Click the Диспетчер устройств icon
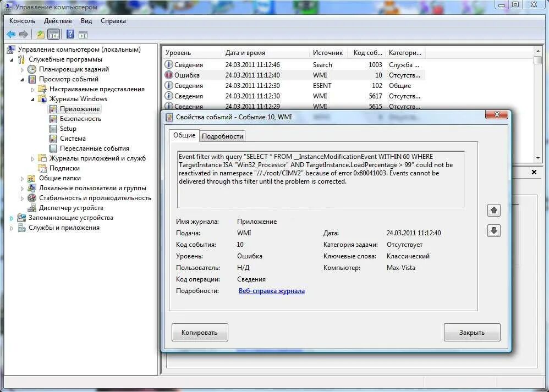 32,208
